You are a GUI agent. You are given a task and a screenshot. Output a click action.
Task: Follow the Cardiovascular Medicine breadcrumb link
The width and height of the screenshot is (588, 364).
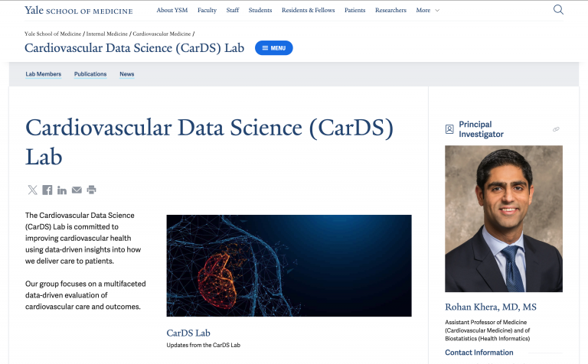pos(162,34)
